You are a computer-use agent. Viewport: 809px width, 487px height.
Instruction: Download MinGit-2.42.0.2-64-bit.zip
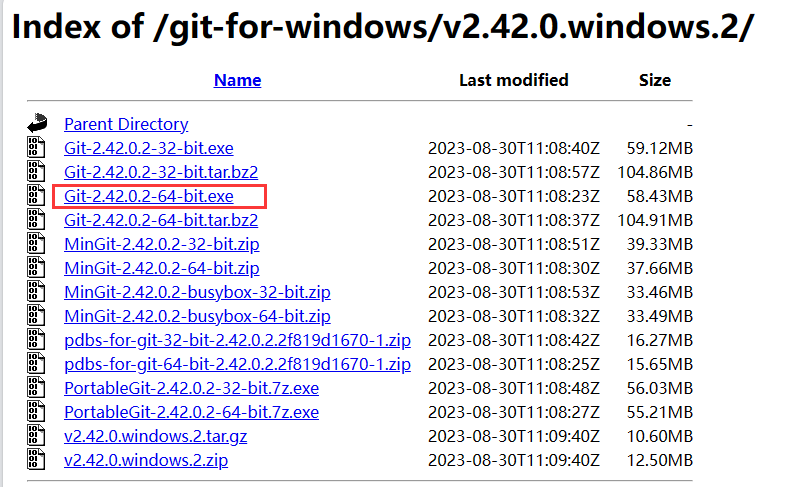point(161,268)
